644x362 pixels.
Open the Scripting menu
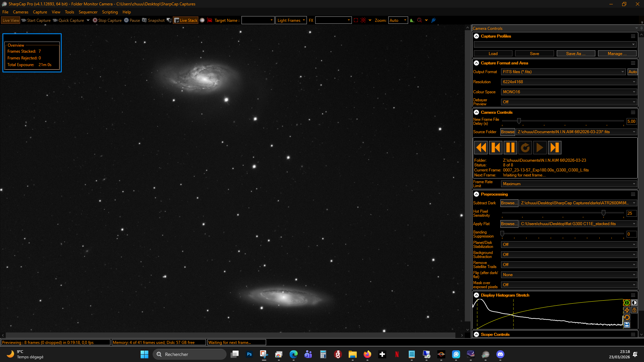110,12
